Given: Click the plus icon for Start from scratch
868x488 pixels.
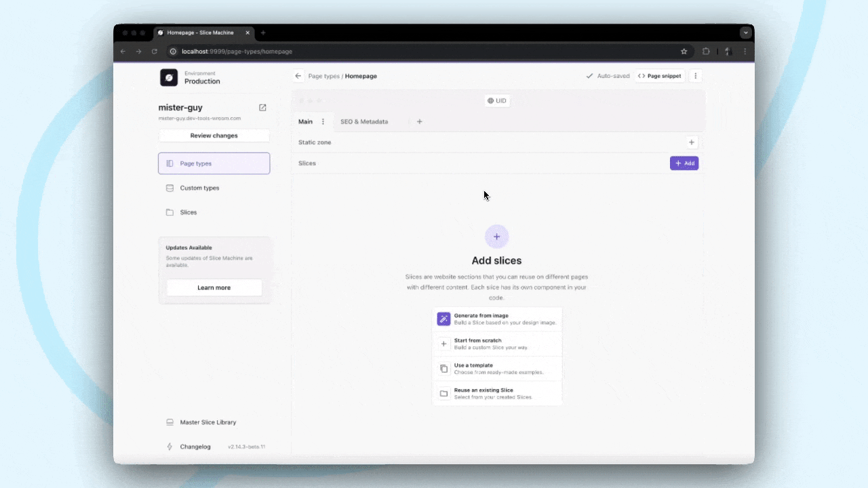Looking at the screenshot, I should pos(443,344).
